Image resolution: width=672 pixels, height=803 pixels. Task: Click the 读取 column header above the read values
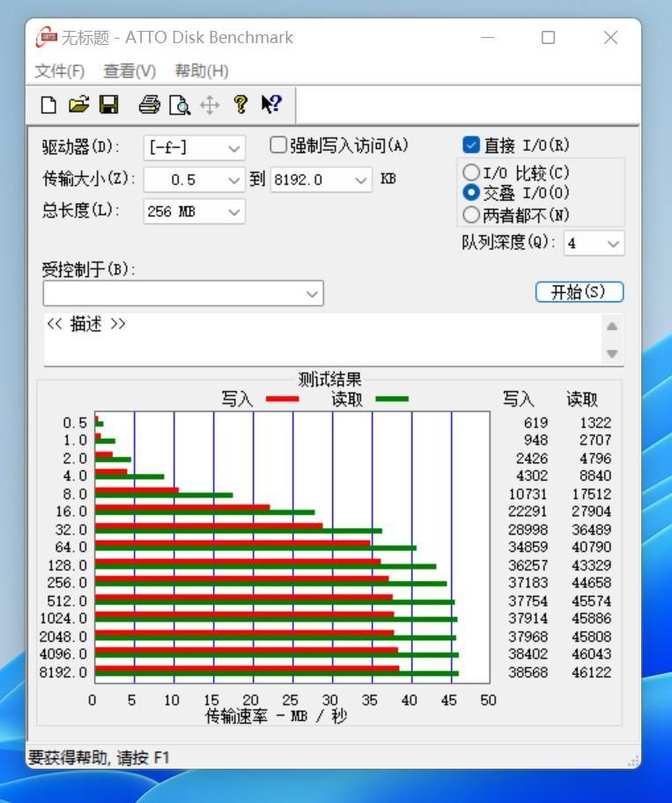pos(582,400)
